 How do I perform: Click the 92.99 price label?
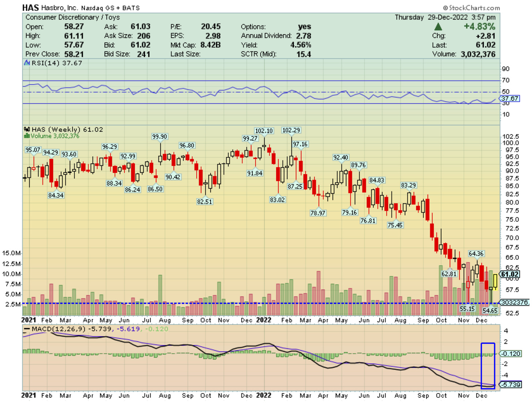point(128,156)
